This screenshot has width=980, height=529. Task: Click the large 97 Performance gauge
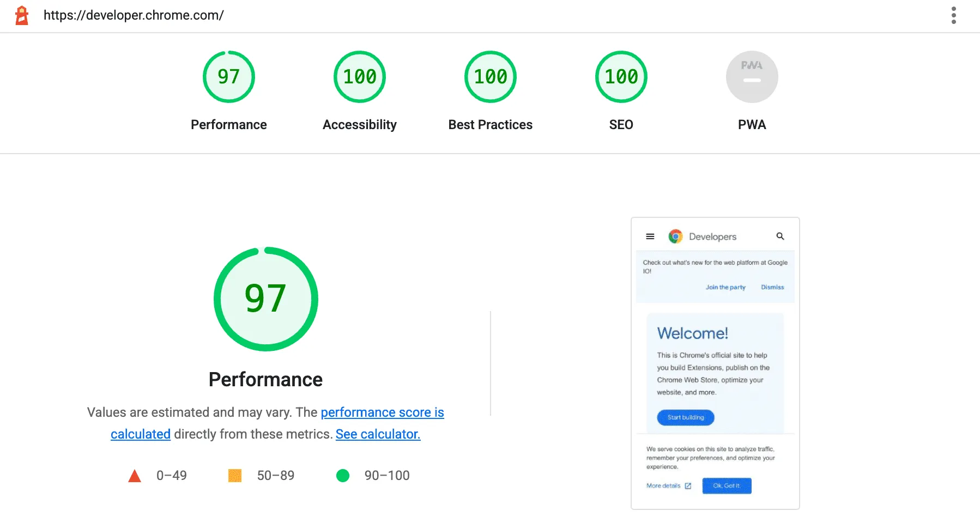pyautogui.click(x=265, y=299)
